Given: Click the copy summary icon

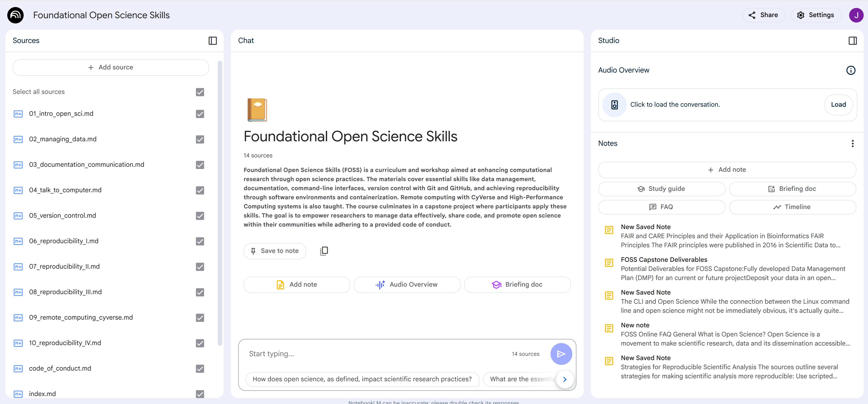Looking at the screenshot, I should pos(323,251).
